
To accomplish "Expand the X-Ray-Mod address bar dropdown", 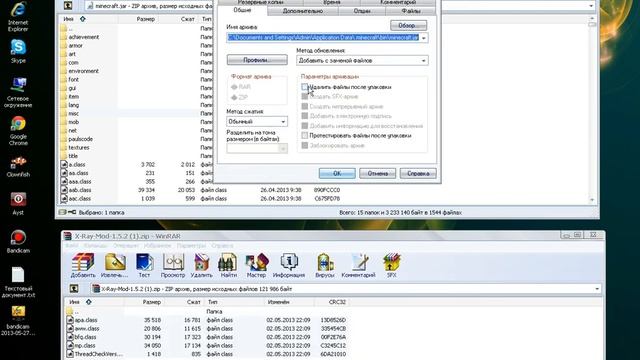I will [597, 289].
